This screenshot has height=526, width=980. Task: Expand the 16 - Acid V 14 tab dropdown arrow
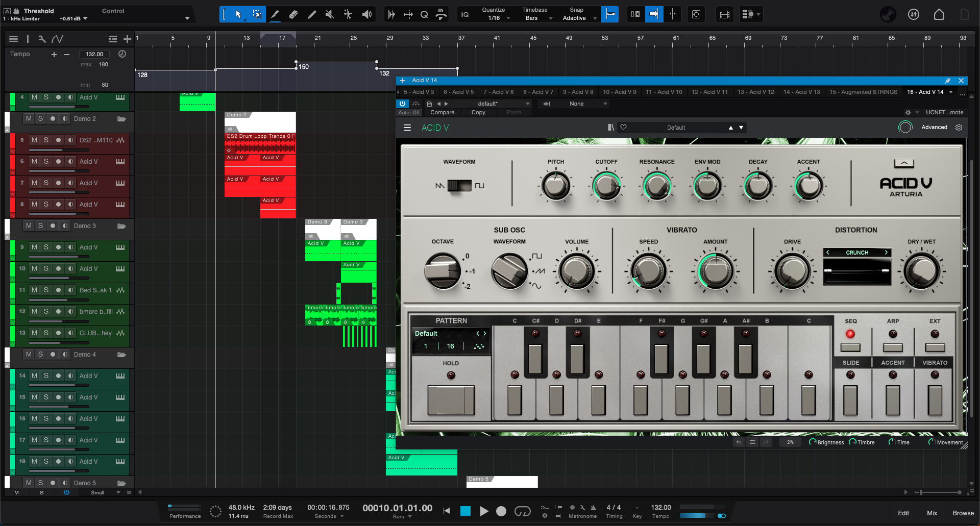951,92
